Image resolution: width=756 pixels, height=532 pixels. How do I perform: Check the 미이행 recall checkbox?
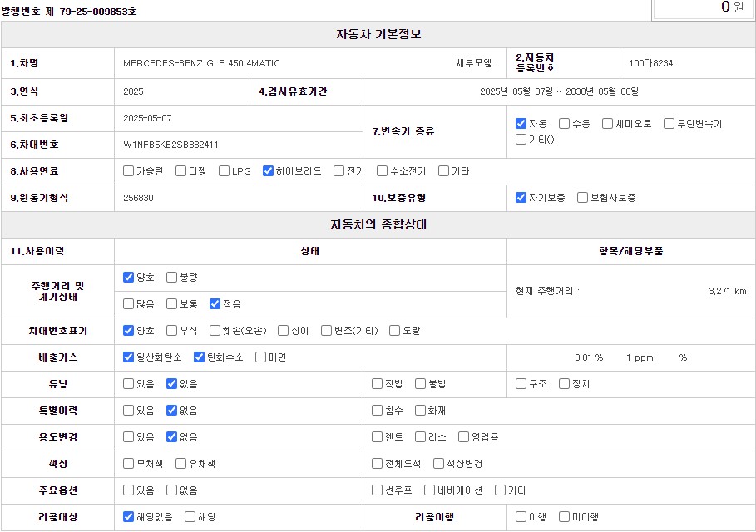pyautogui.click(x=565, y=517)
